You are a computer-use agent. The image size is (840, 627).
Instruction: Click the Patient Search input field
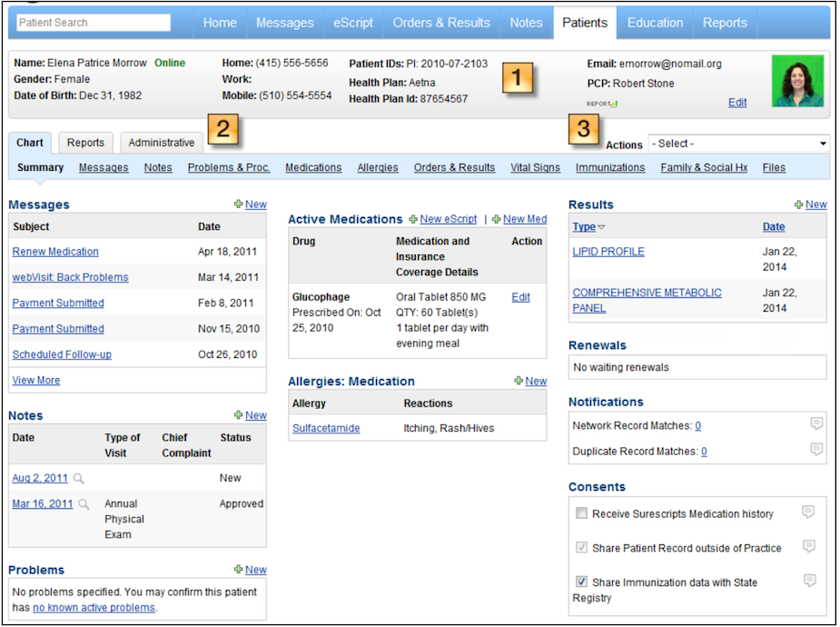[x=93, y=23]
